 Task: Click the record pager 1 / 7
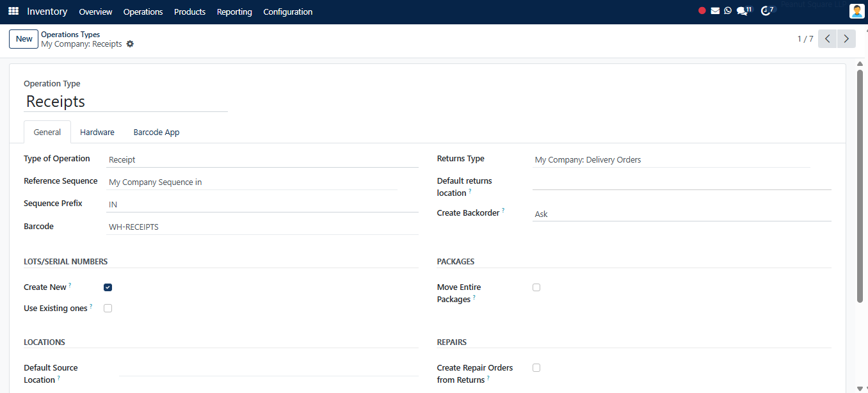(x=805, y=39)
